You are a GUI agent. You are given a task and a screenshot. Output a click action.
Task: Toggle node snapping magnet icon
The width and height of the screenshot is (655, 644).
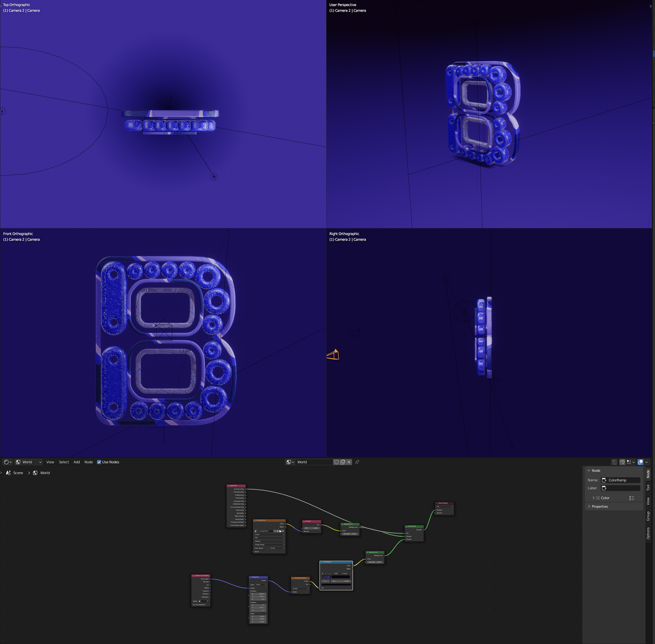tap(622, 462)
